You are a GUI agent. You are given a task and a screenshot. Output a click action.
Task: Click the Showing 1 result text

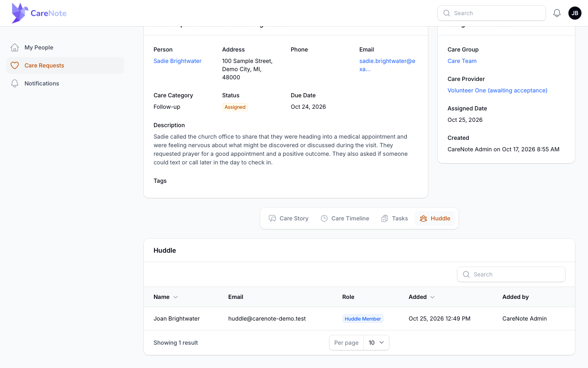coord(176,343)
